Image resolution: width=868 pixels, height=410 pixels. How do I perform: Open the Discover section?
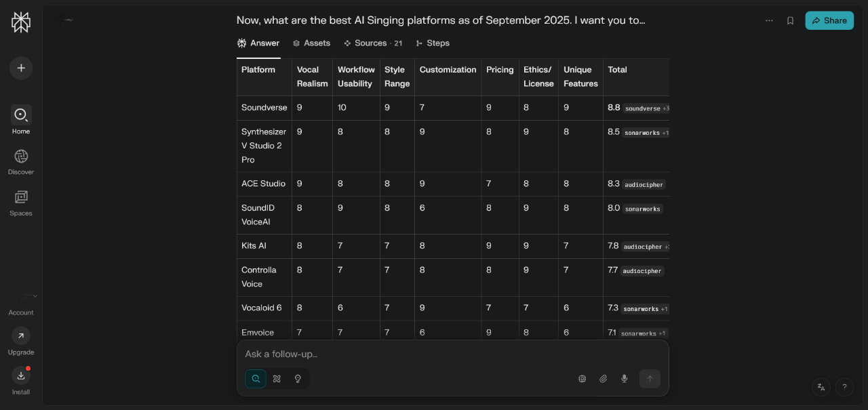(21, 161)
